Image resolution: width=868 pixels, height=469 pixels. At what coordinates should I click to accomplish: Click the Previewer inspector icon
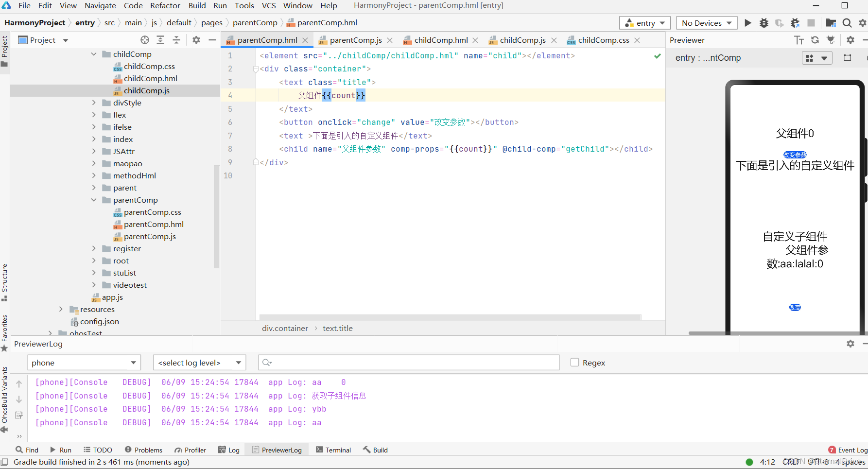click(x=831, y=40)
